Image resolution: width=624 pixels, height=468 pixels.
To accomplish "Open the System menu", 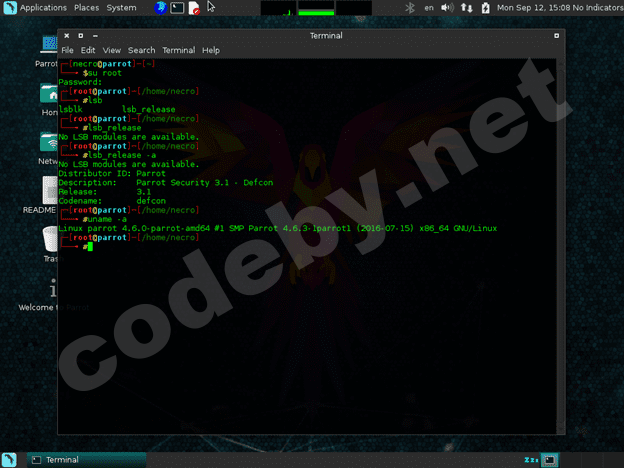I will click(x=121, y=8).
